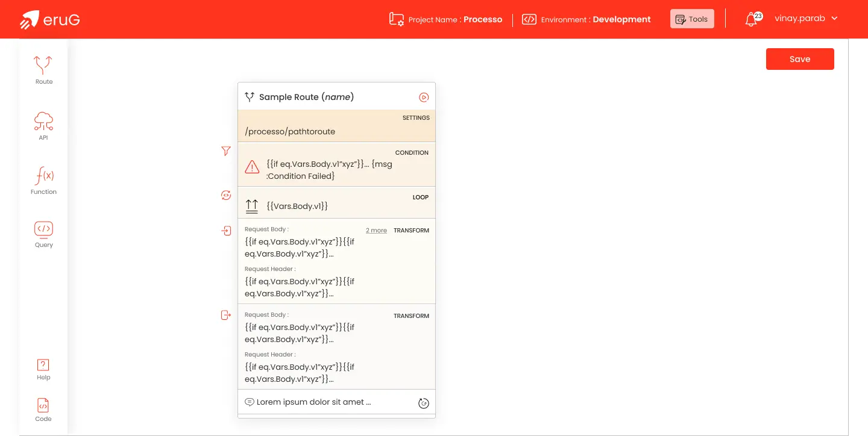Click the request input transform icon
The width and height of the screenshot is (868, 436).
pos(226,231)
